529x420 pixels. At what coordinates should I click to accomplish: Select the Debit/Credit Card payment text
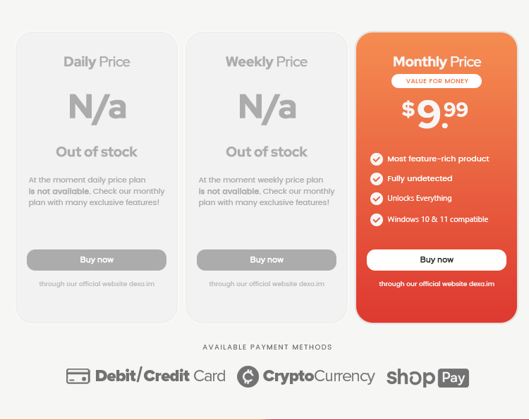[x=160, y=376]
